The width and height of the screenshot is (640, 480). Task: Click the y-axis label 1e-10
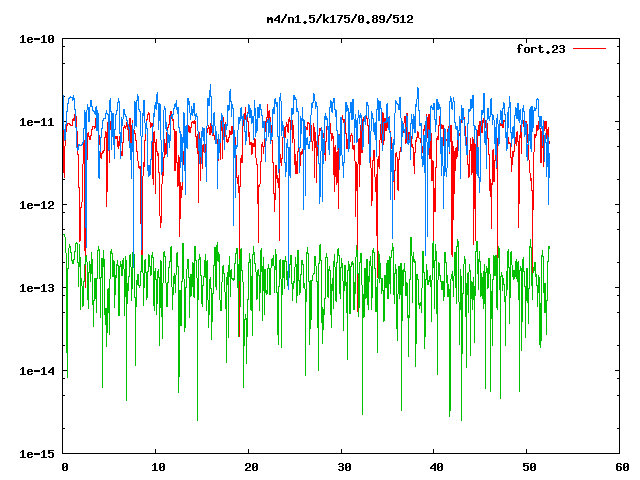[37, 39]
